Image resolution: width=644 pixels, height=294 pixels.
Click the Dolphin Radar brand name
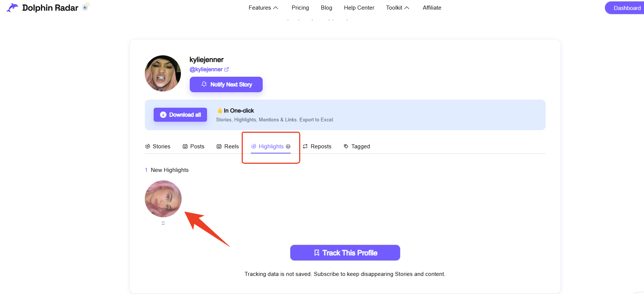(x=50, y=8)
